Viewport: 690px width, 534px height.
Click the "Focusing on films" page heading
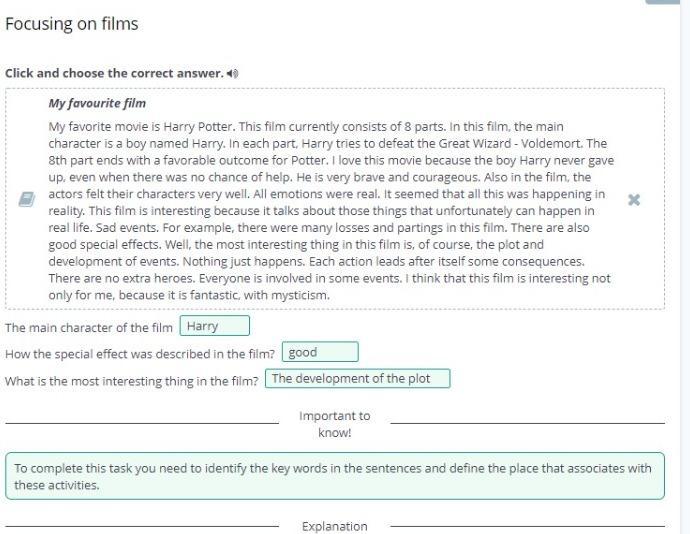click(x=72, y=24)
